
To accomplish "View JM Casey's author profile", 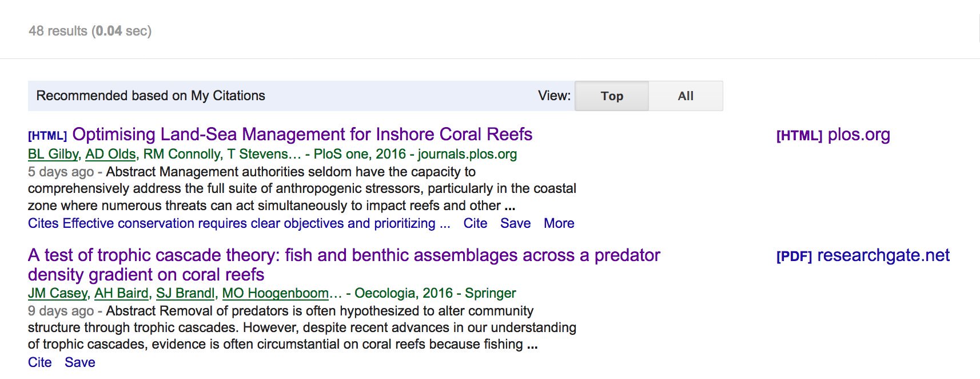I will [57, 293].
